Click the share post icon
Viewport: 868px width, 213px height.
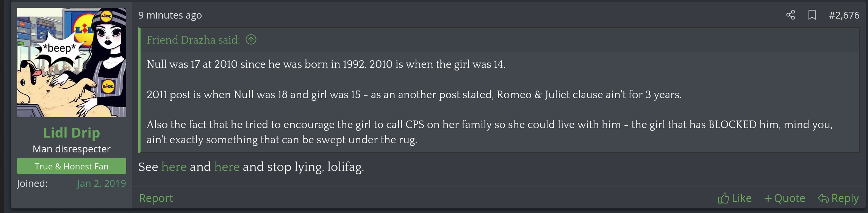(790, 15)
